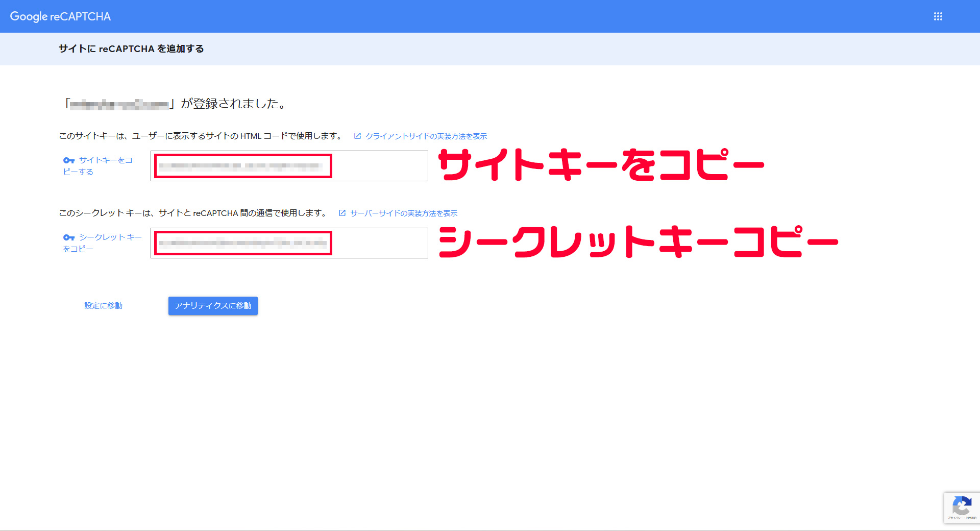Open クライアントサイドの実装方法を表示 link
Image resolution: width=980 pixels, height=531 pixels.
pos(426,136)
